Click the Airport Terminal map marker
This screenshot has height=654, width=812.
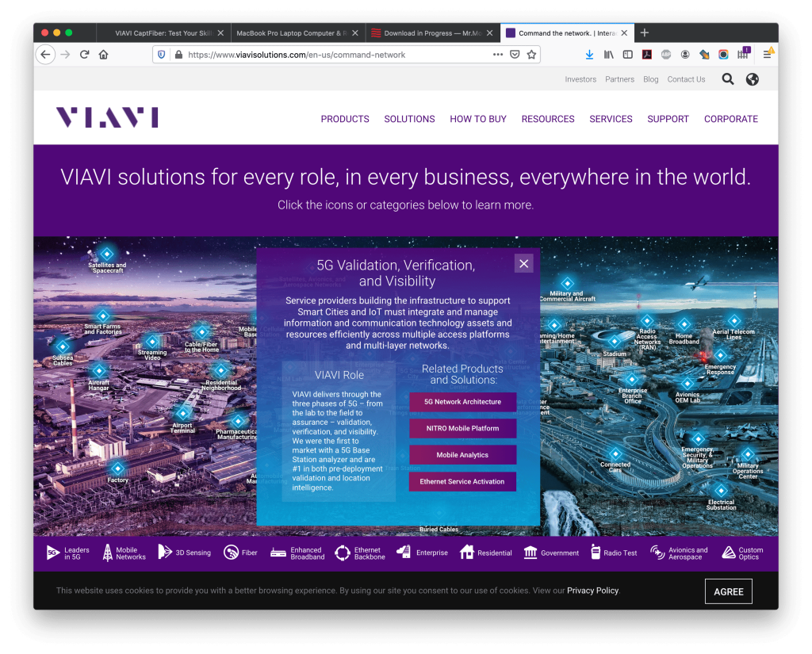[182, 413]
